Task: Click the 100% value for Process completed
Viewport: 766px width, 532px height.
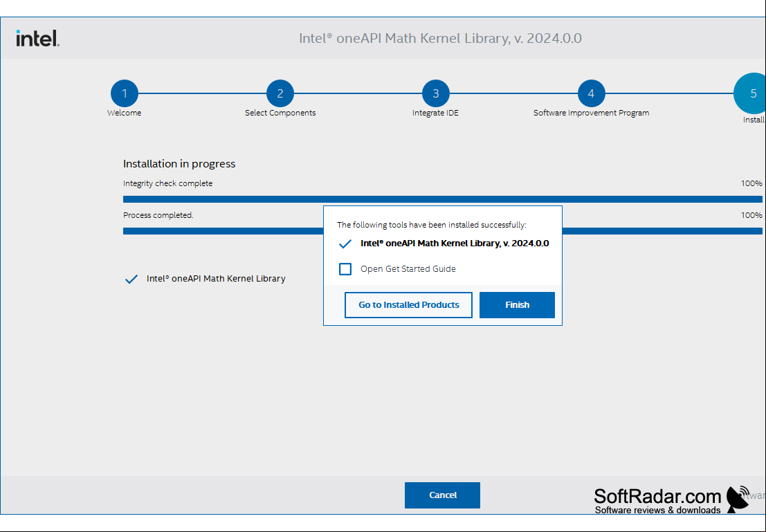Action: (x=751, y=215)
